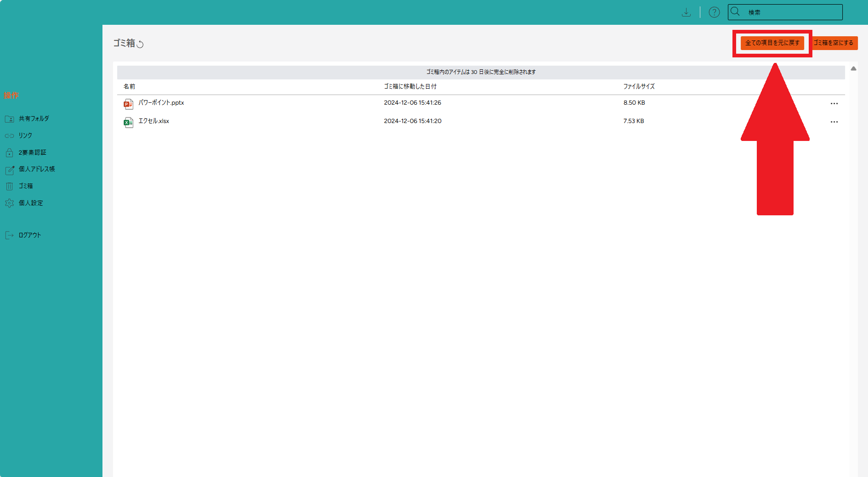Open 共有フォルダ in sidebar
Viewport: 868px width, 477px height.
34,118
